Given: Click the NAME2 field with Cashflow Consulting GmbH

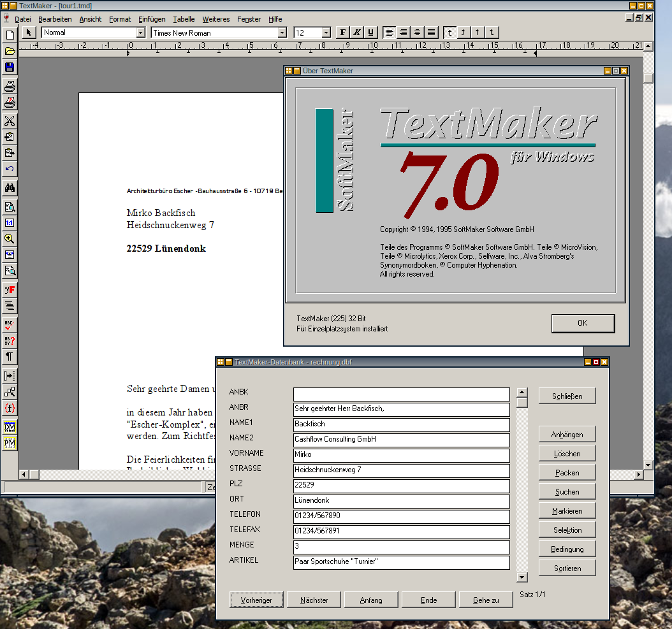Looking at the screenshot, I should click(402, 440).
